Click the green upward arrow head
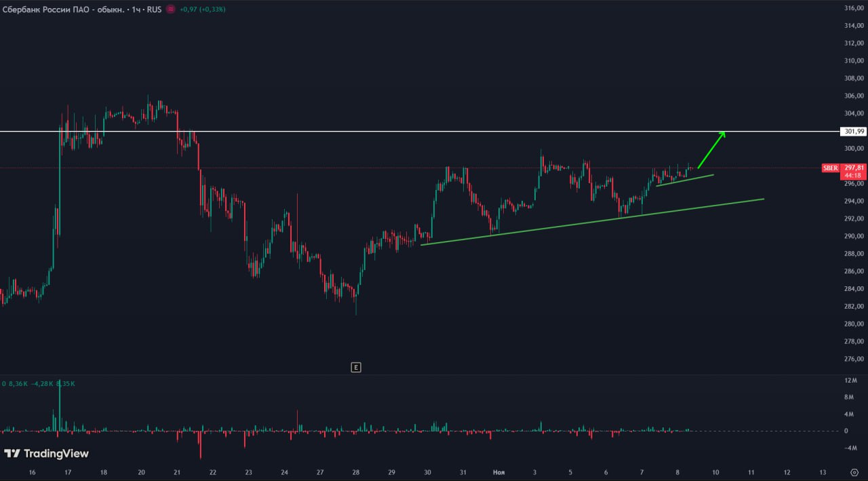 pyautogui.click(x=722, y=134)
